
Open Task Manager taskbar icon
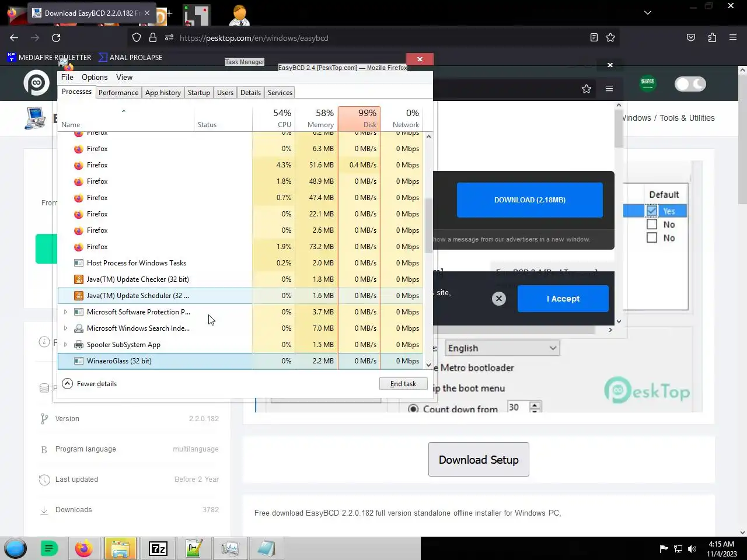[230, 548]
